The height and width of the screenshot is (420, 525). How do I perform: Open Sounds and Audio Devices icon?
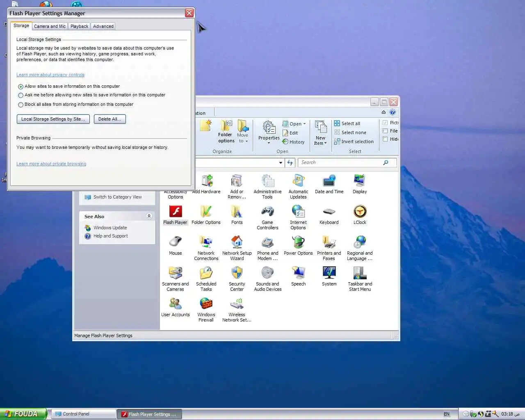click(267, 279)
